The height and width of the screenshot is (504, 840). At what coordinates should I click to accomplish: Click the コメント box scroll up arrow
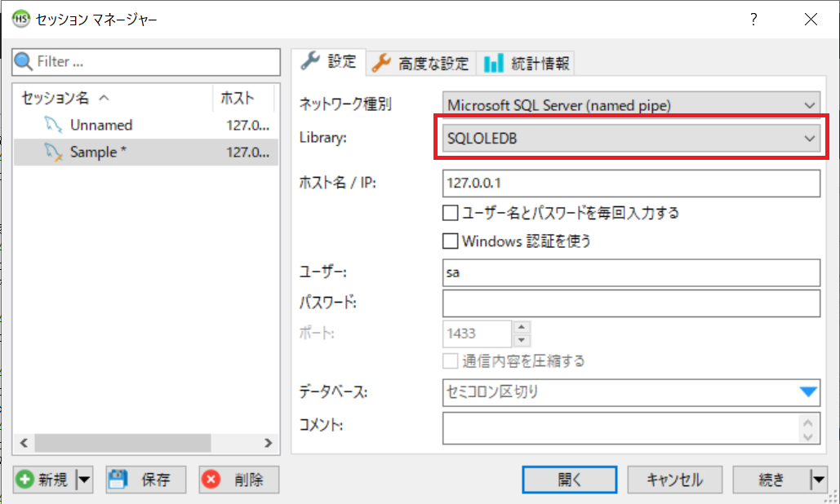[x=808, y=422]
